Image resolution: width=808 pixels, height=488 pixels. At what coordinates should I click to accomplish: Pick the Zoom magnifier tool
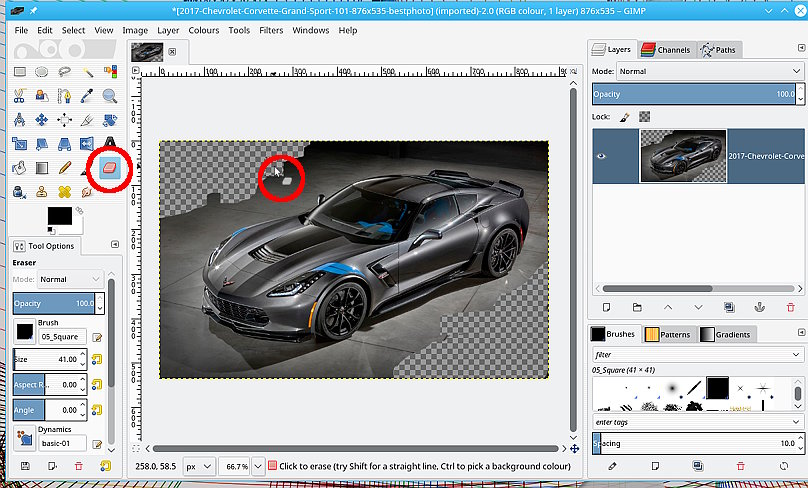click(x=109, y=96)
